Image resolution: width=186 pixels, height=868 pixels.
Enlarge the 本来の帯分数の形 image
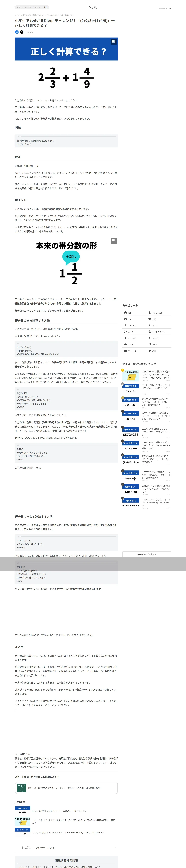[x=114, y=241]
